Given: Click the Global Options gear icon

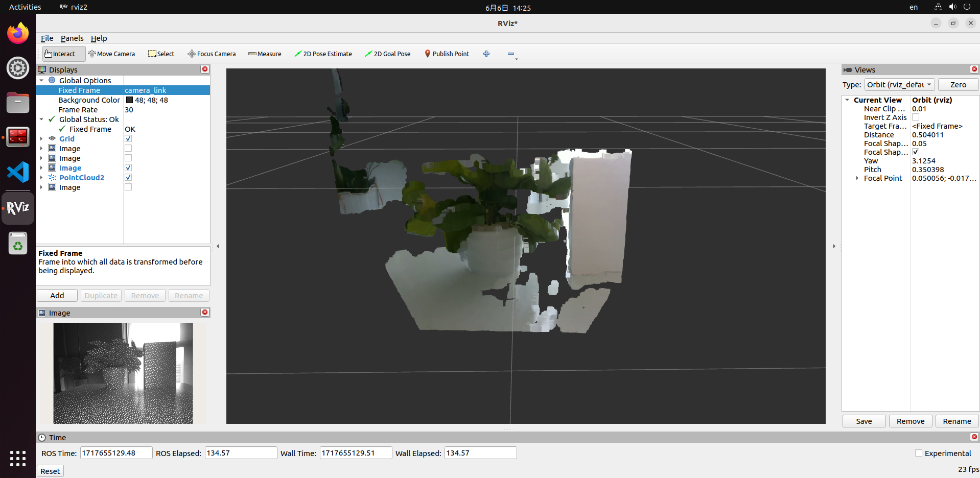Looking at the screenshot, I should 52,80.
